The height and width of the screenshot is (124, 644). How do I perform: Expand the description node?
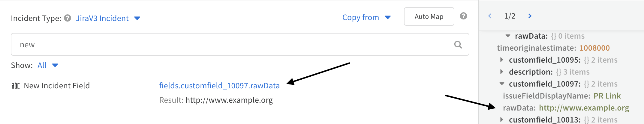[x=502, y=72]
